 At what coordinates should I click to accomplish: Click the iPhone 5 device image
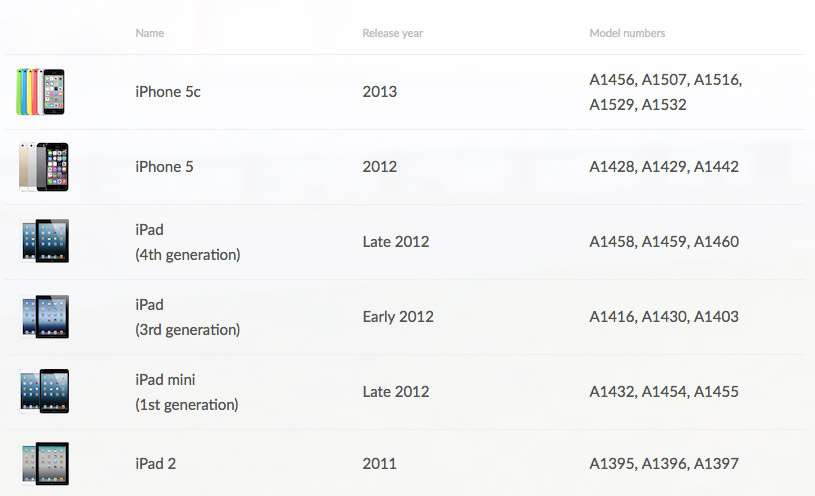click(44, 167)
